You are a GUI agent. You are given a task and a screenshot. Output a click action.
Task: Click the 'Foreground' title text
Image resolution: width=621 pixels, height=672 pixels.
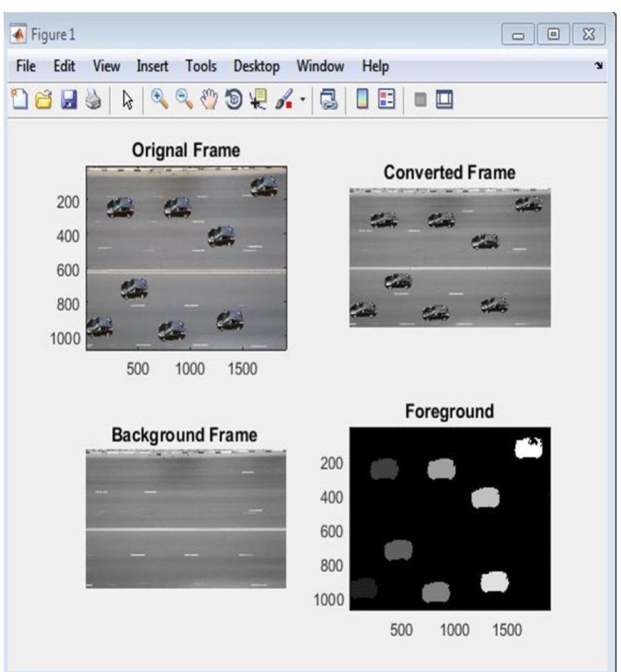tap(449, 411)
